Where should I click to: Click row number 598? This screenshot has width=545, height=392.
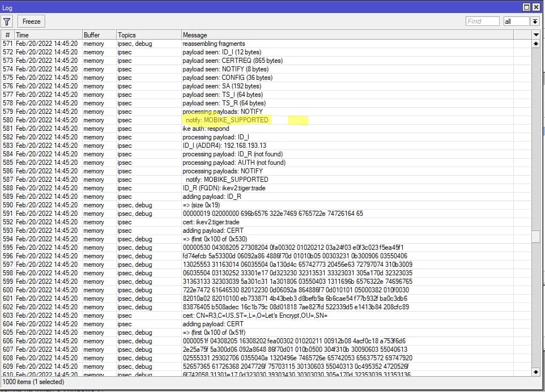point(7,273)
